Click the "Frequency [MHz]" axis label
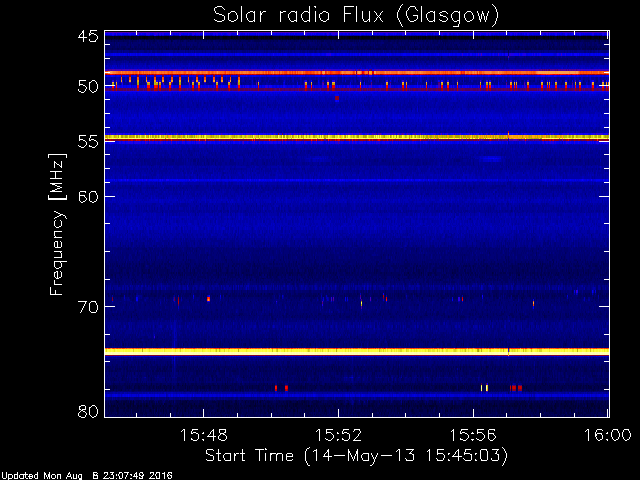This screenshot has height=480, width=640. click(x=57, y=224)
